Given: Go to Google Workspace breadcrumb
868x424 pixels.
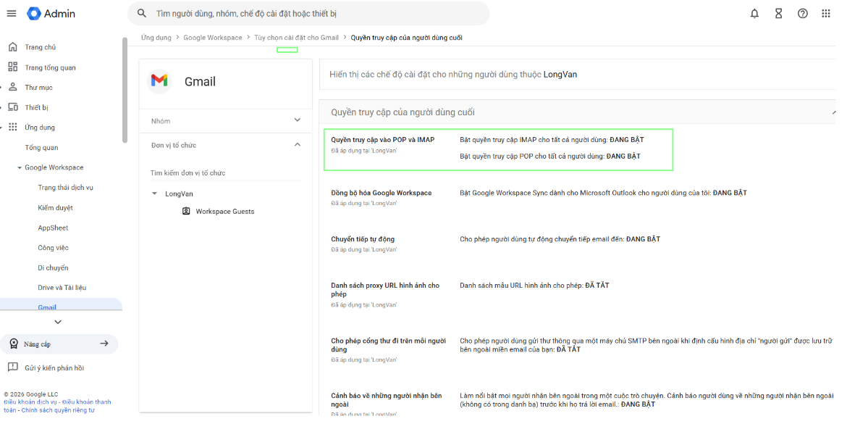Looking at the screenshot, I should pos(213,37).
